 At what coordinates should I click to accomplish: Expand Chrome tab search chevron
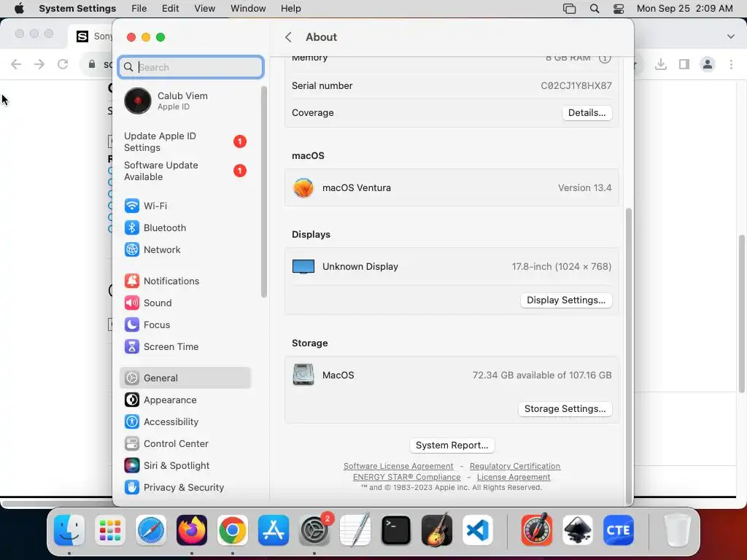click(x=730, y=36)
